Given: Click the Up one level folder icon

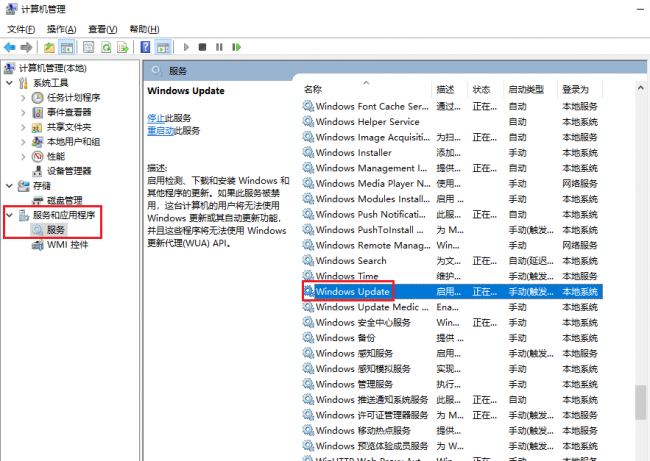Looking at the screenshot, I should point(49,47).
